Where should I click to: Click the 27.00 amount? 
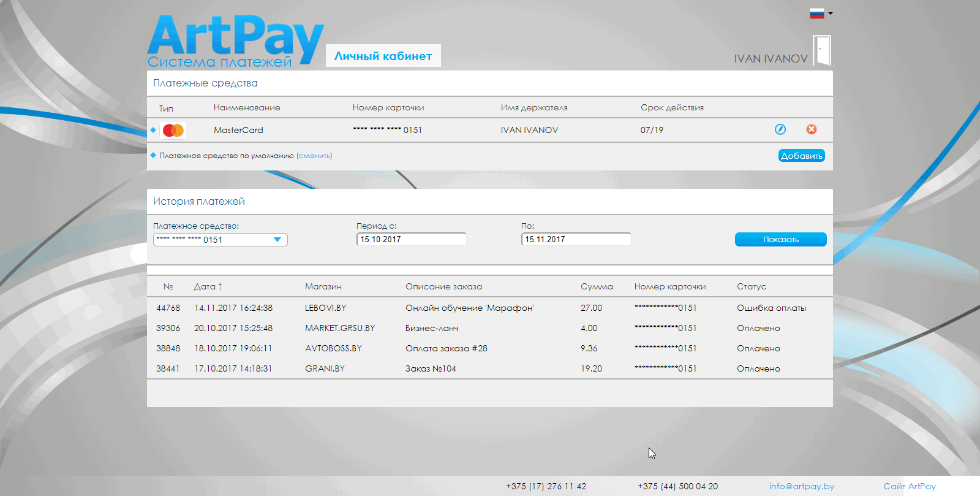[592, 308]
